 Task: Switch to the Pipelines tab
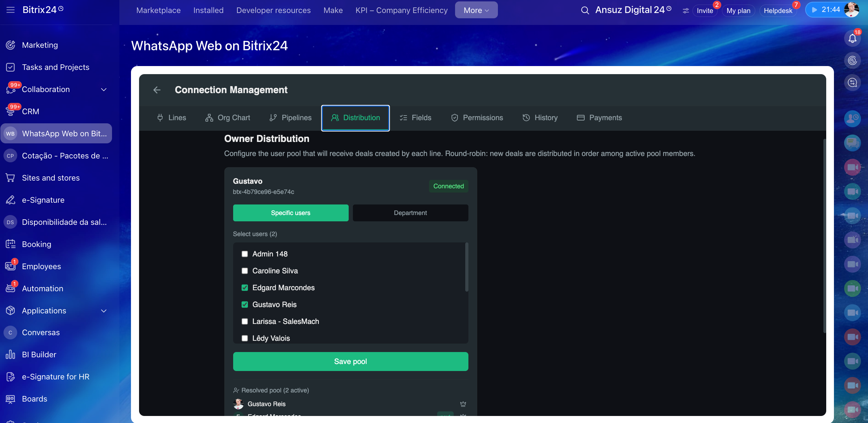(x=290, y=118)
